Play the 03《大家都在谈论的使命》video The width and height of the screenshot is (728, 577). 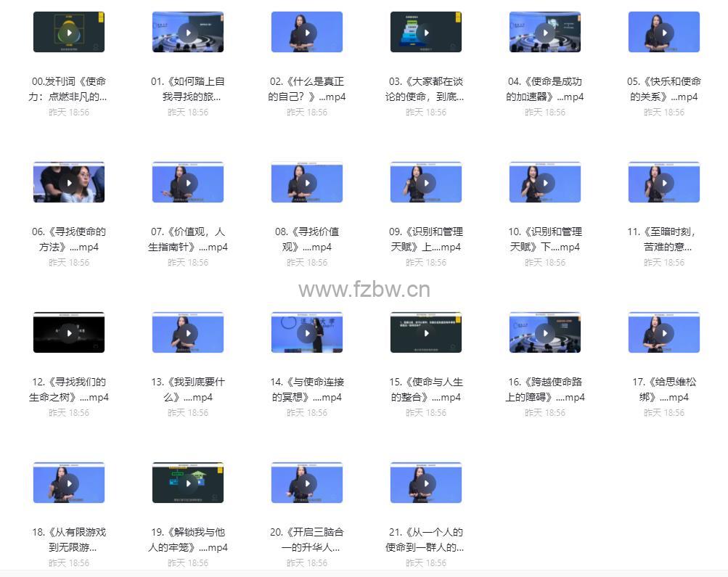pyautogui.click(x=426, y=32)
